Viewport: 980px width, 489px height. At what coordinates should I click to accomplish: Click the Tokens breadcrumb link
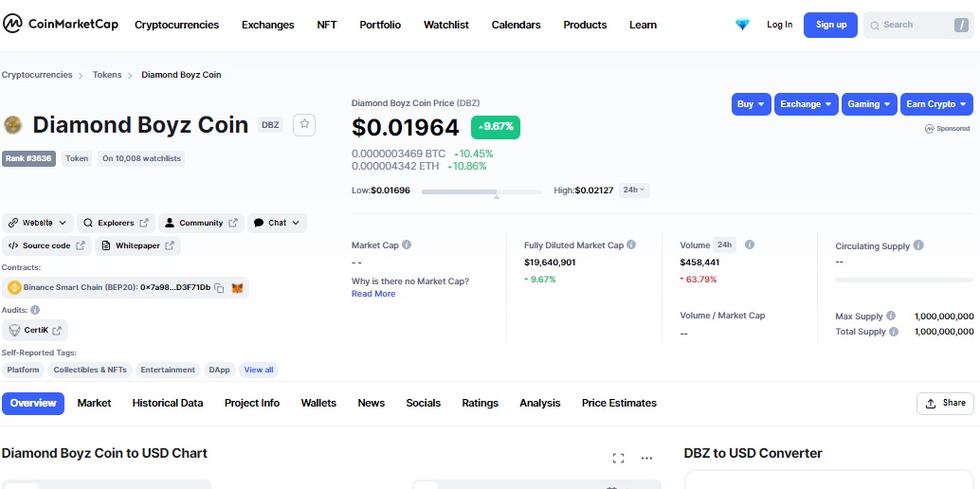(x=107, y=75)
